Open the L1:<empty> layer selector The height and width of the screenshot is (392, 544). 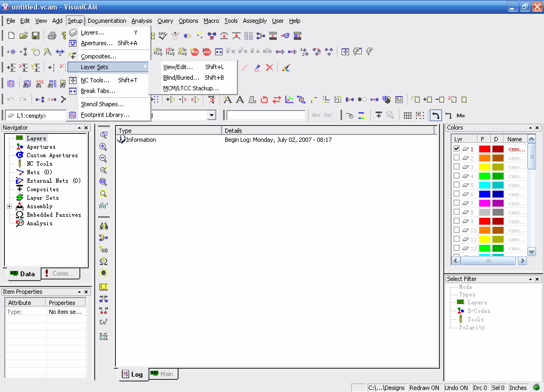coord(36,115)
